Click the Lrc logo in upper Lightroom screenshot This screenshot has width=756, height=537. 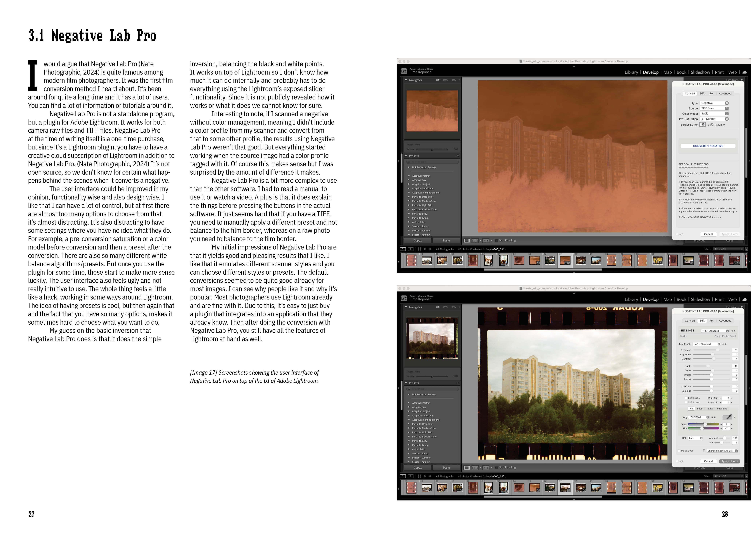point(404,71)
